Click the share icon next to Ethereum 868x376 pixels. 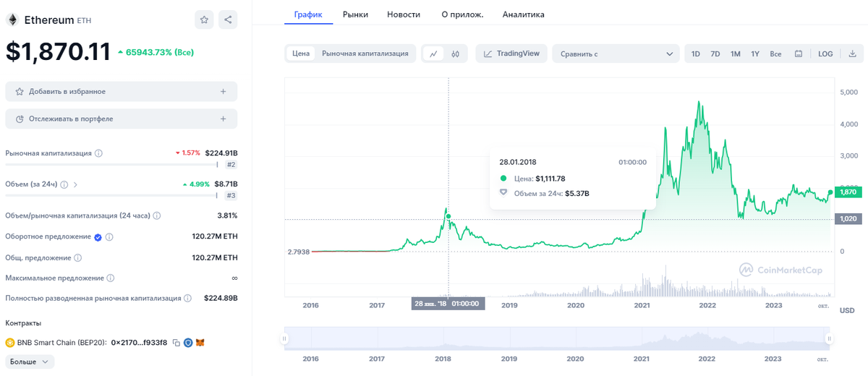click(x=228, y=20)
